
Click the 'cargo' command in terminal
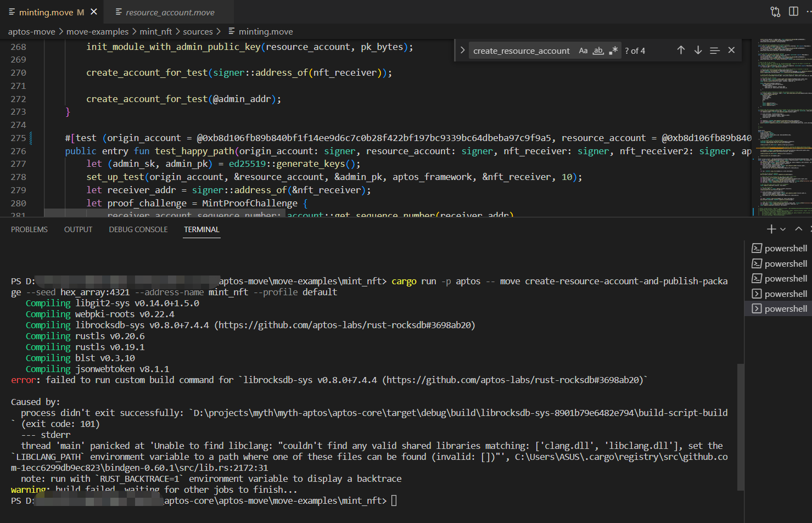point(404,281)
